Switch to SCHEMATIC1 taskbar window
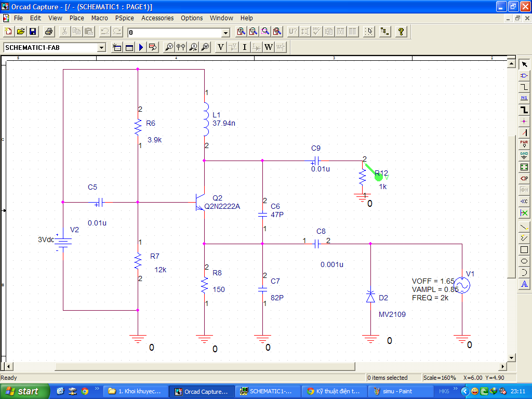 point(268,391)
